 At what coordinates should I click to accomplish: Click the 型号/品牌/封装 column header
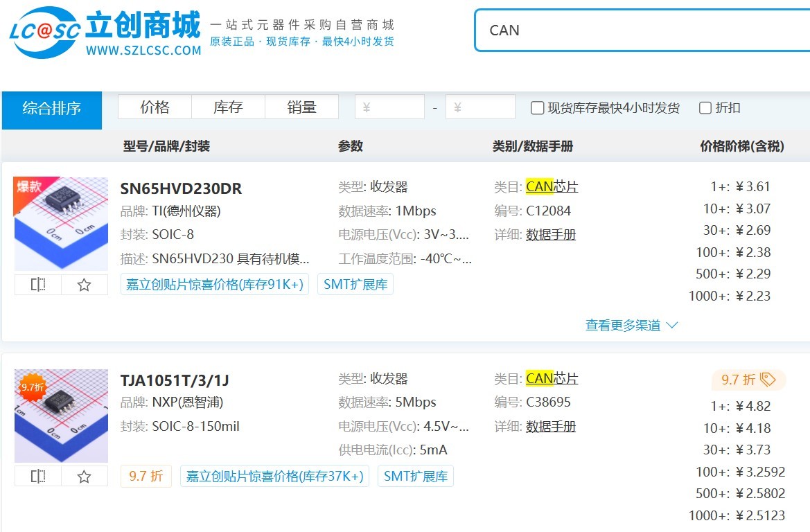pos(166,146)
